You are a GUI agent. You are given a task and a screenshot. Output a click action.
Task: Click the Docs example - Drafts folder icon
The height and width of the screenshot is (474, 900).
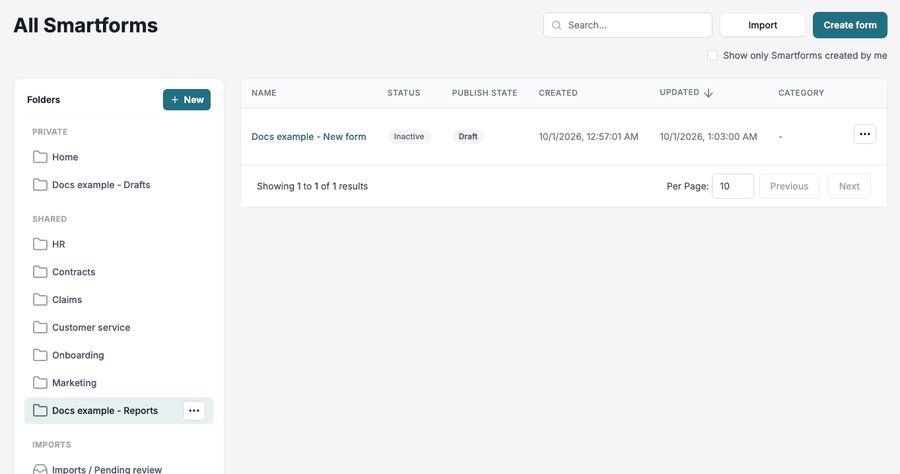pos(40,185)
